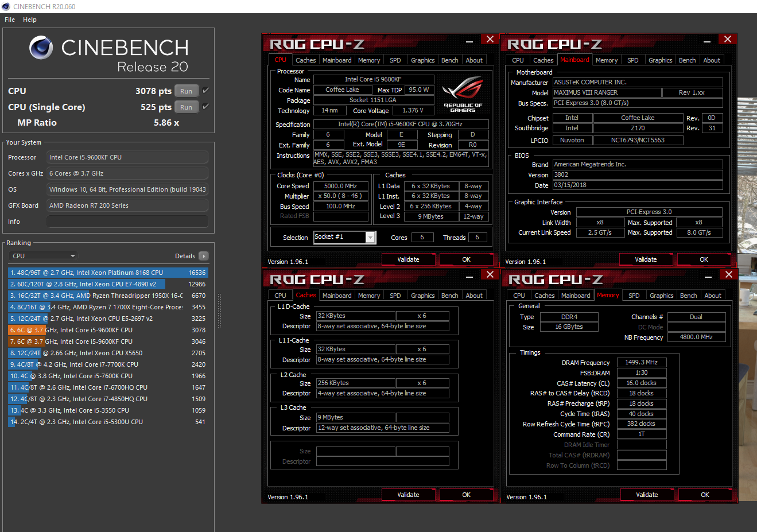Viewport: 757px width, 532px height.
Task: Select the Core i5-5300U ranking row
Action: point(108,422)
